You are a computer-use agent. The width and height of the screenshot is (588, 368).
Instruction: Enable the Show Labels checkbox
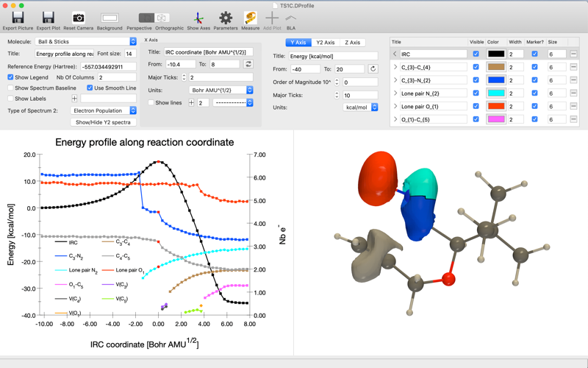tap(10, 99)
